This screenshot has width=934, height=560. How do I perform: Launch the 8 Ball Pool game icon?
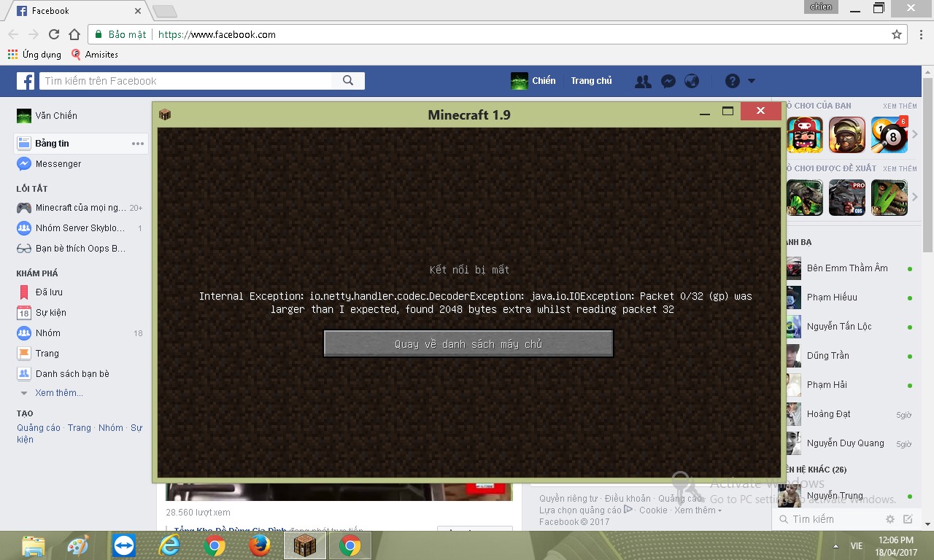pyautogui.click(x=889, y=135)
